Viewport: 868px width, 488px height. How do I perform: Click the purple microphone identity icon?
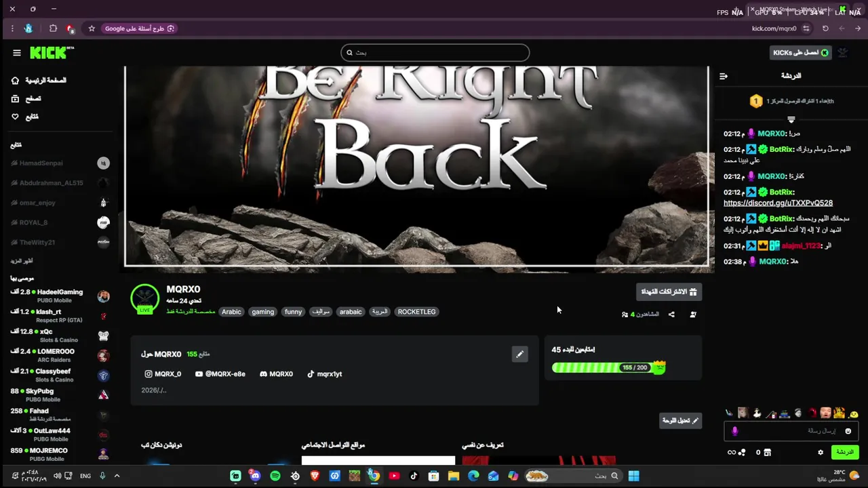(x=734, y=431)
